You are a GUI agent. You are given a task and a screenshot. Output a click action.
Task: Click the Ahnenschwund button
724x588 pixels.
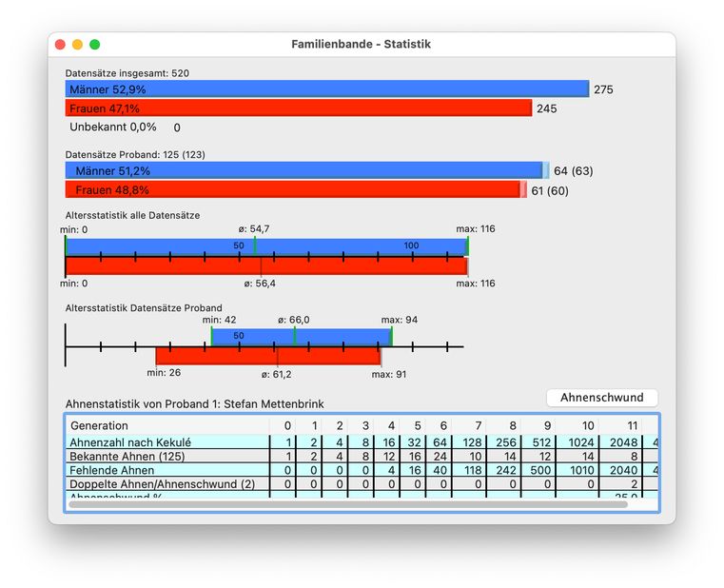click(601, 398)
